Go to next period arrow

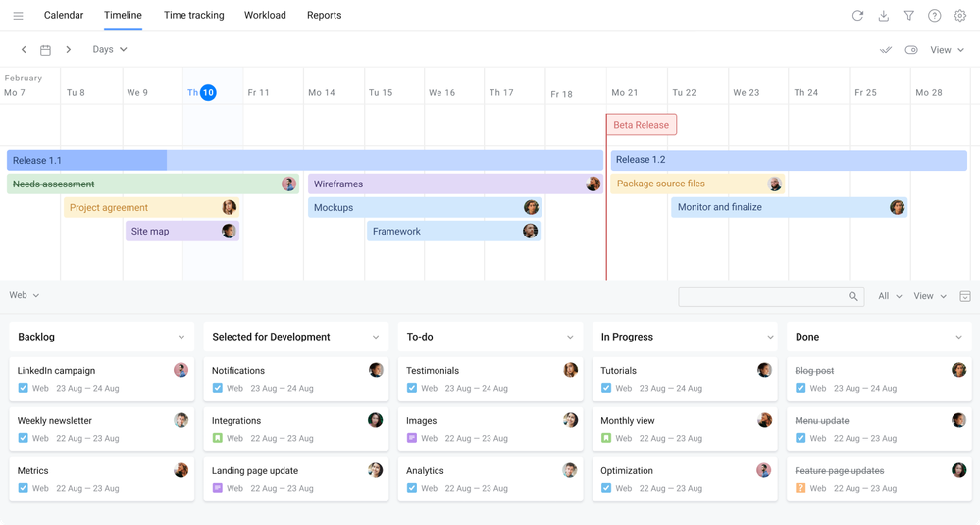pyautogui.click(x=68, y=49)
